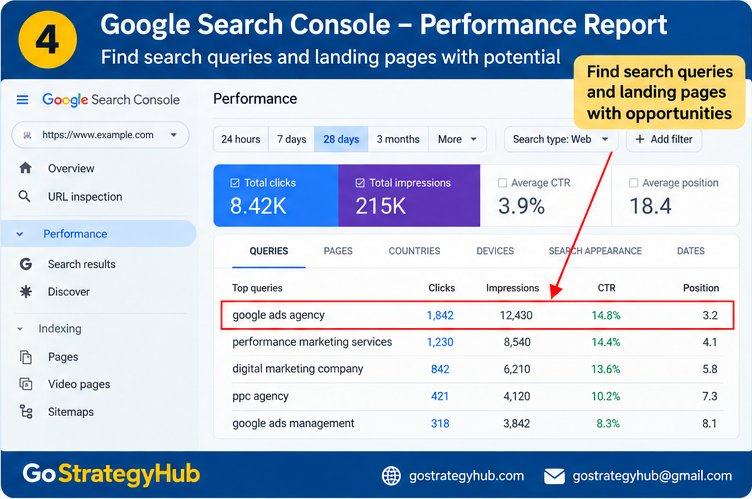
Task: Open the More date range dropdown
Action: pos(458,139)
